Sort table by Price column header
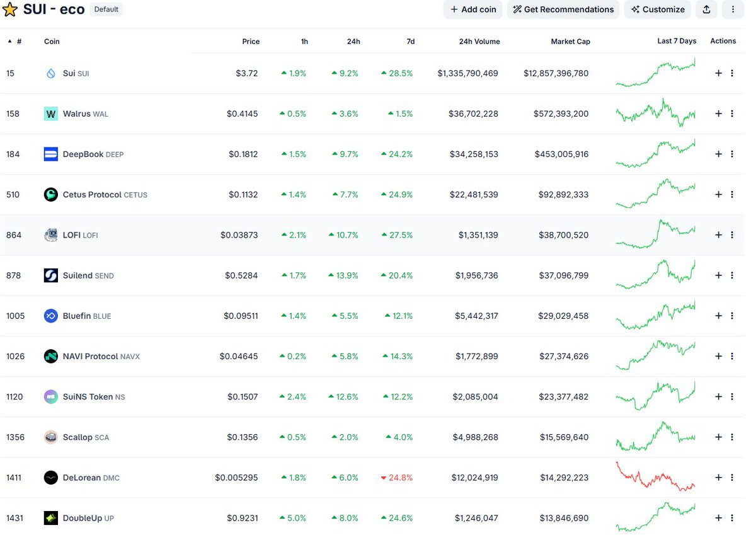 [x=251, y=42]
